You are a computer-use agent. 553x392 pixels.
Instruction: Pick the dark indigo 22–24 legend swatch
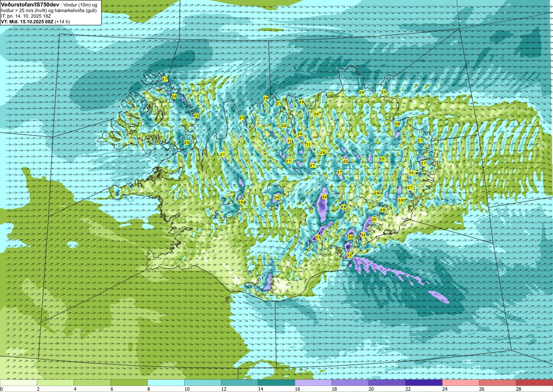pos(424,383)
